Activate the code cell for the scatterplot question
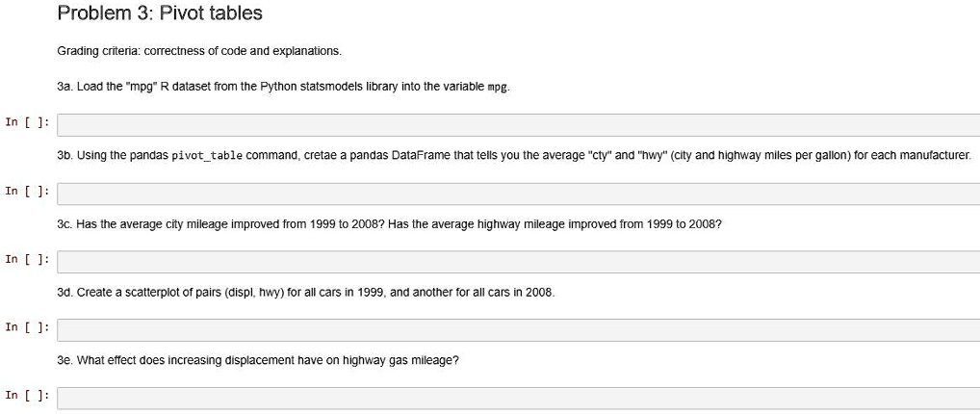The width and height of the screenshot is (980, 414). click(519, 330)
